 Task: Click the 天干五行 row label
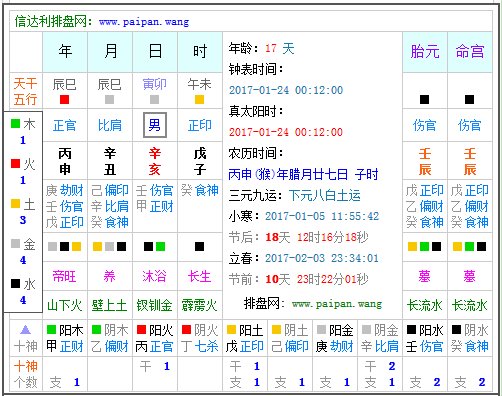tap(26, 91)
